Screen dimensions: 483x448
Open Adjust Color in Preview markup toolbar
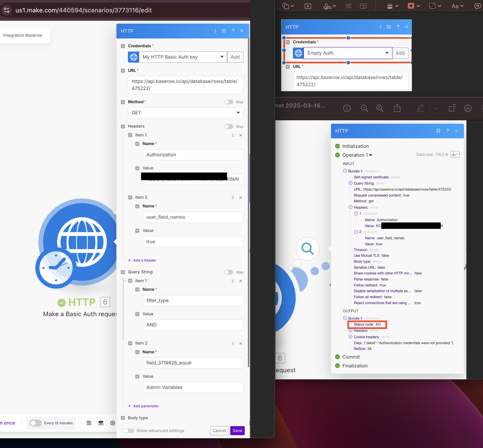pyautogui.click(x=349, y=6)
